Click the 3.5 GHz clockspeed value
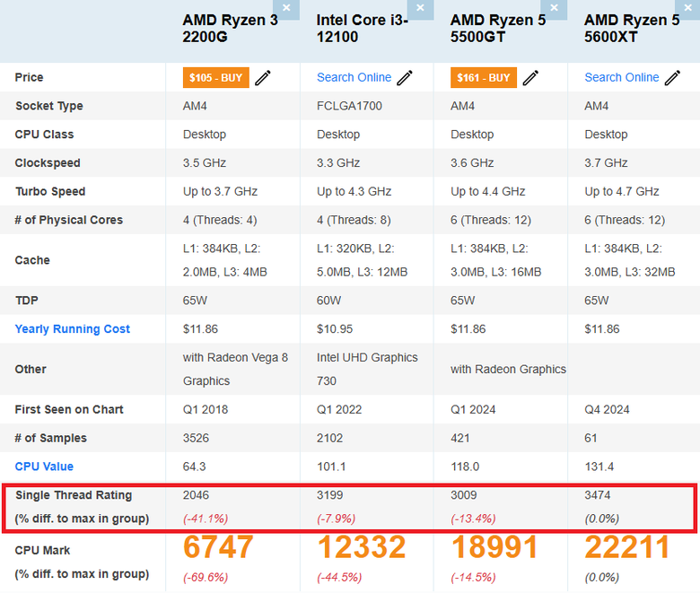 click(x=205, y=163)
